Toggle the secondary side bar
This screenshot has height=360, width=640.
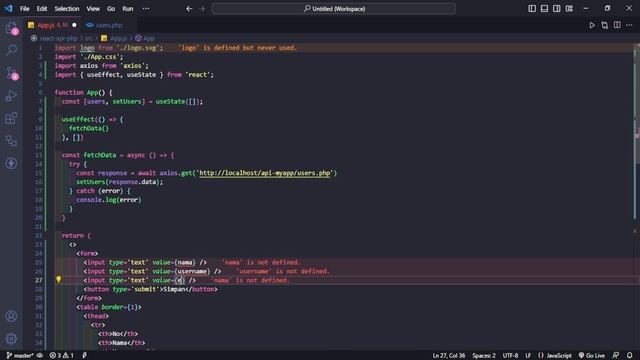(x=556, y=9)
